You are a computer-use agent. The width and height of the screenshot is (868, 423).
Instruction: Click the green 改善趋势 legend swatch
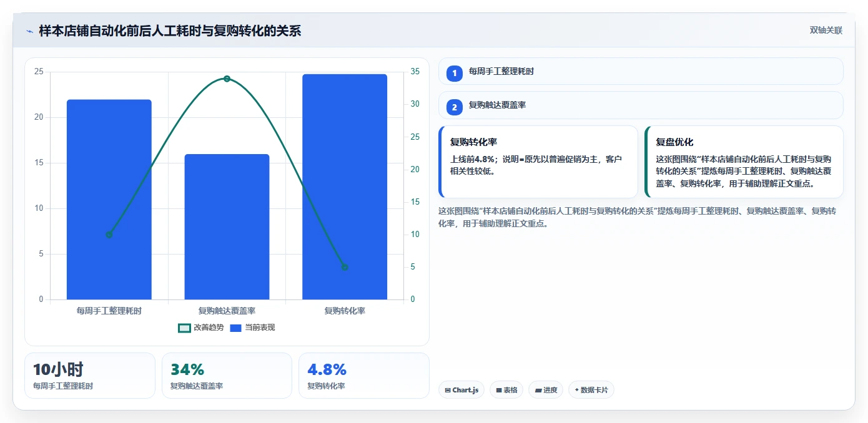[184, 328]
